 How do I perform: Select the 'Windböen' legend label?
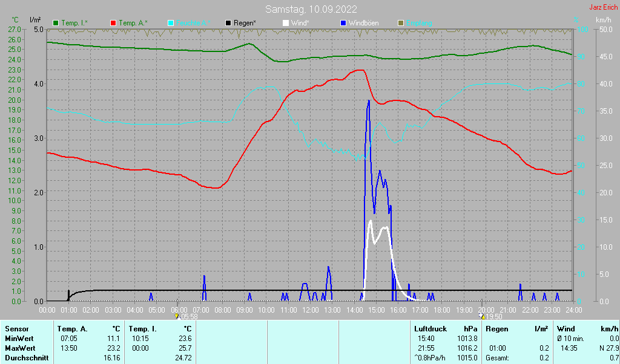[363, 24]
